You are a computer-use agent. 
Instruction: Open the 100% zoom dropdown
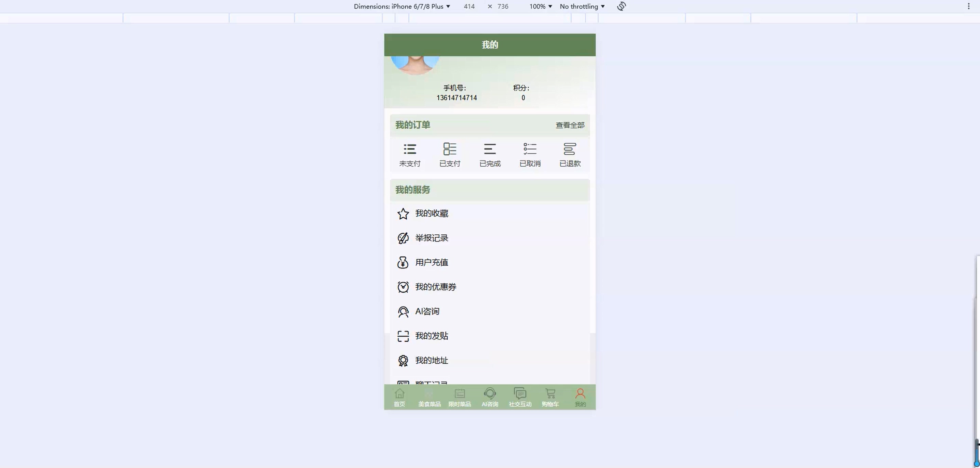tap(540, 6)
